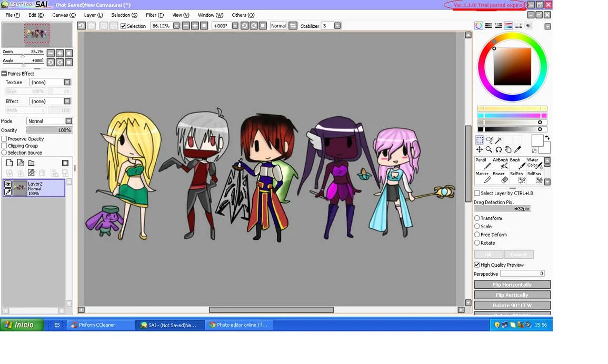Viewport: 608px width, 364px height.
Task: Open the Edit menu
Action: click(36, 15)
